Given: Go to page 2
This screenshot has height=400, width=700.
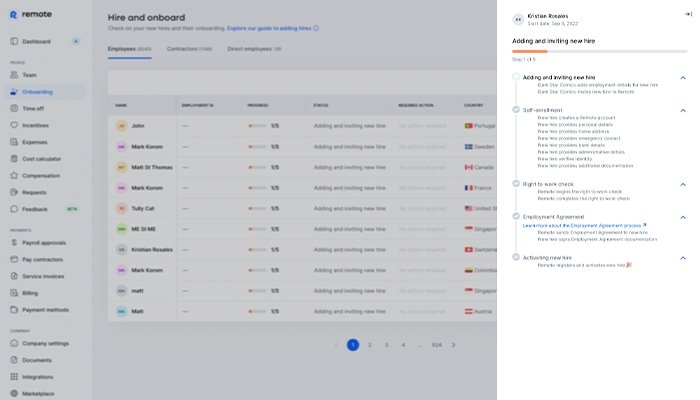Looking at the screenshot, I should [370, 345].
